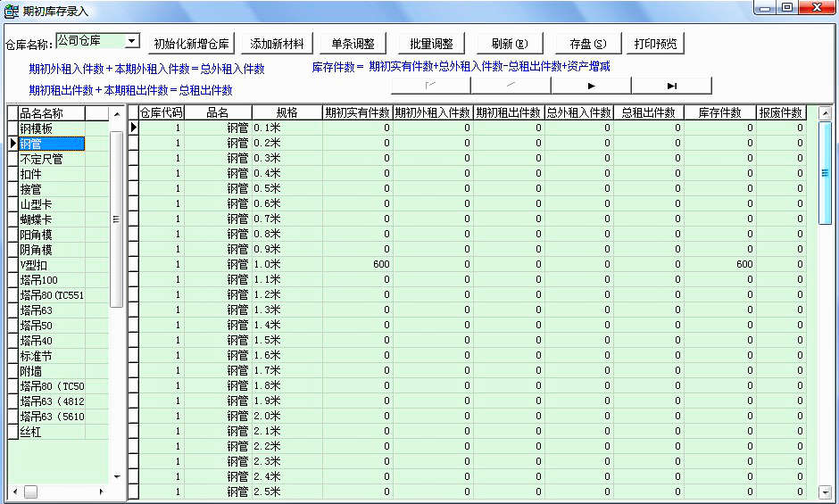Click the 2.0米 specification cell
This screenshot has width=839, height=504.
pos(287,416)
